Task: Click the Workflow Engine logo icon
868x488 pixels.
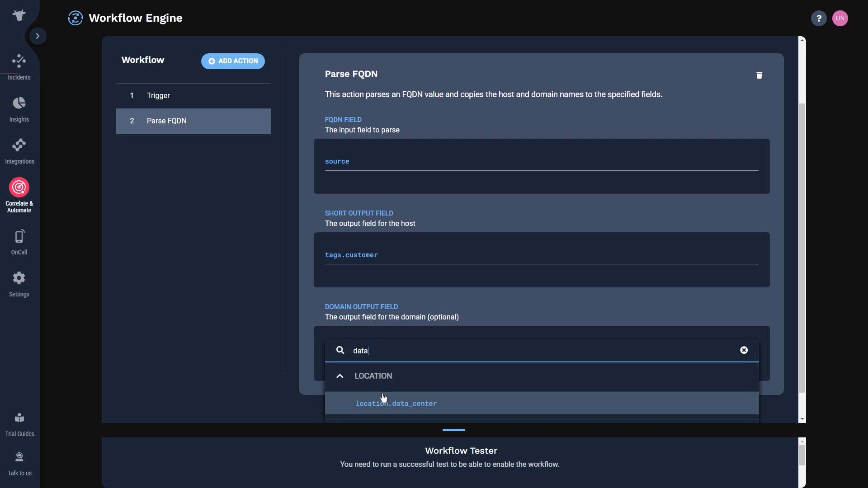Action: pyautogui.click(x=75, y=18)
